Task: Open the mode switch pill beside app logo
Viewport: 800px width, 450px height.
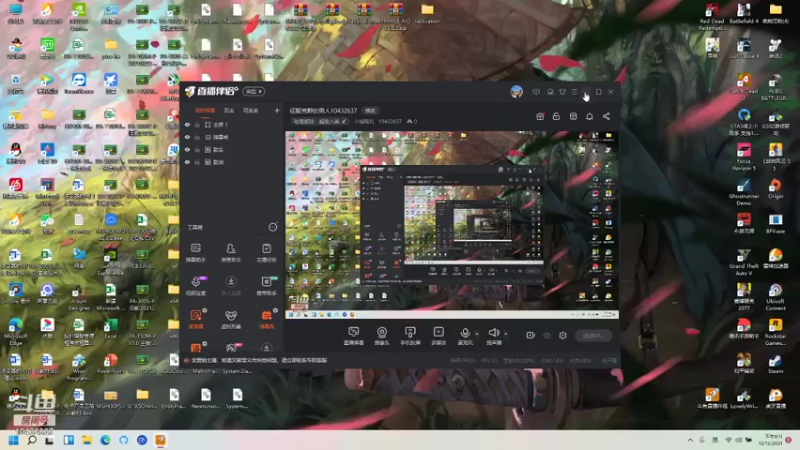Action: click(254, 91)
